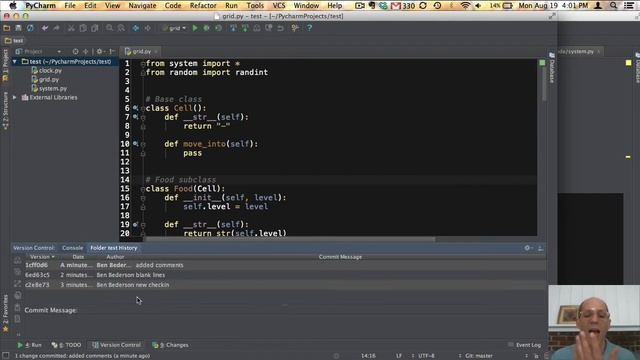
Task: Click Hide icon in Project panel header
Action: [112, 51]
